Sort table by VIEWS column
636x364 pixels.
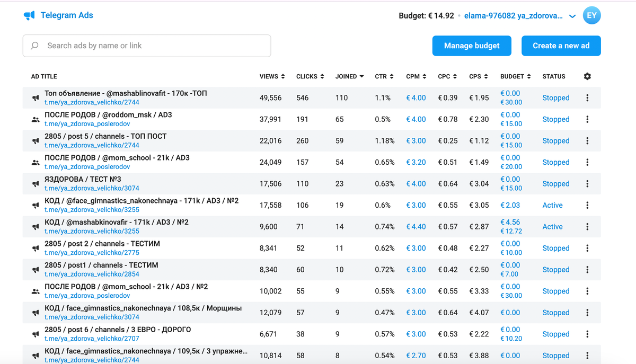tap(272, 76)
